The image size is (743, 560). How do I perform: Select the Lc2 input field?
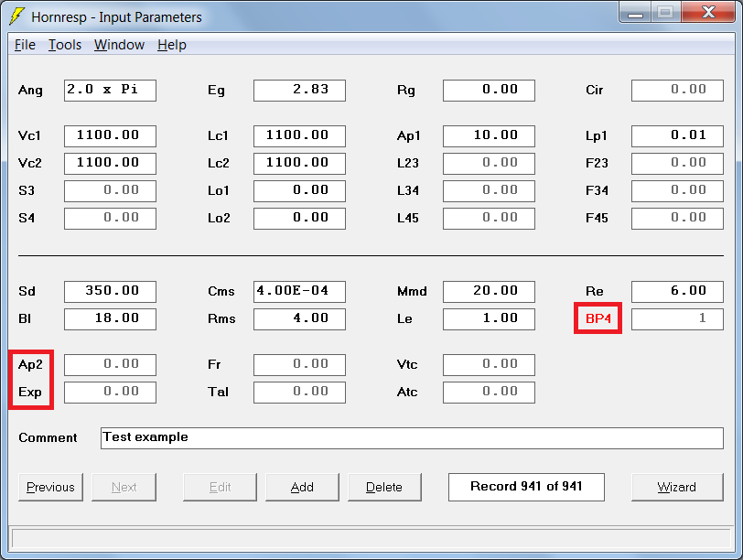[299, 164]
